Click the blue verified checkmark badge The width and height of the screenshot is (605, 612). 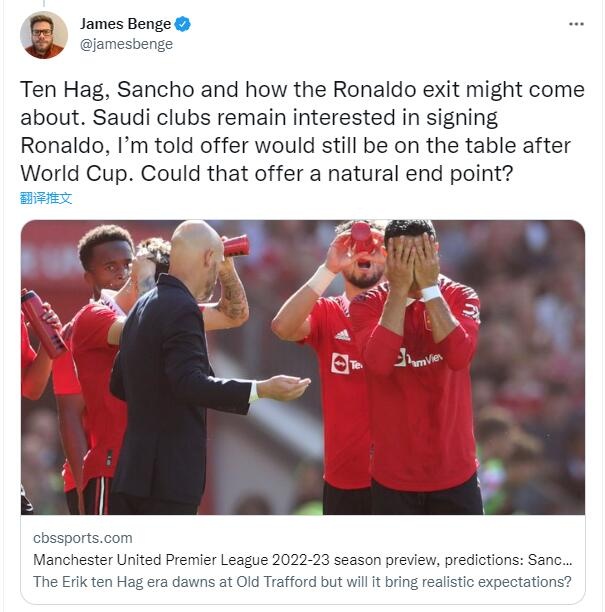pos(182,24)
